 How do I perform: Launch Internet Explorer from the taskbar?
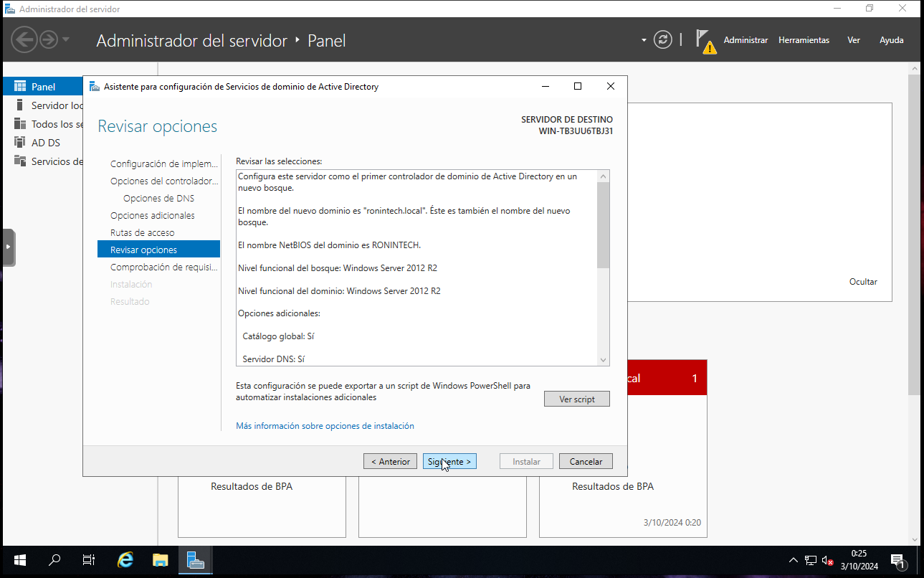[x=125, y=561]
